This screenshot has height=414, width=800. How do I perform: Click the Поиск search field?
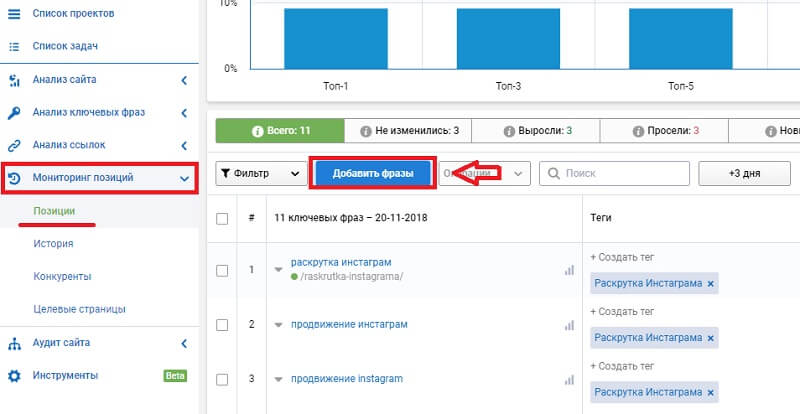point(615,173)
